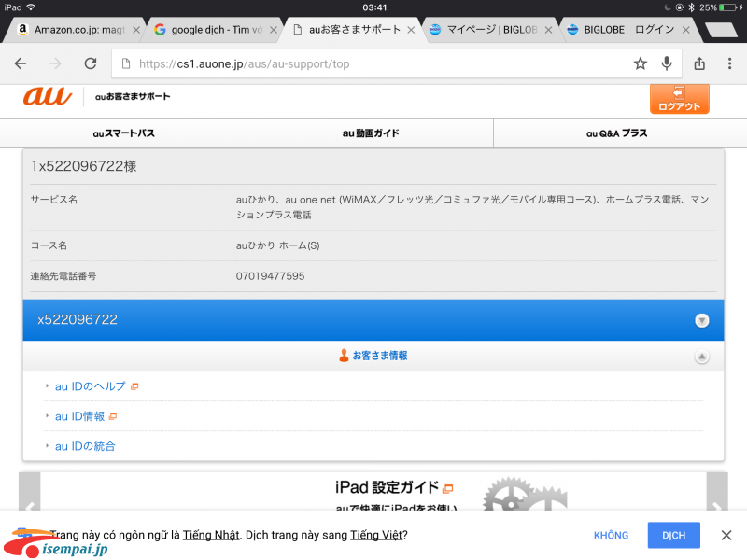Click the サービス名 label
Viewport: 747px width, 560px height.
tap(54, 200)
